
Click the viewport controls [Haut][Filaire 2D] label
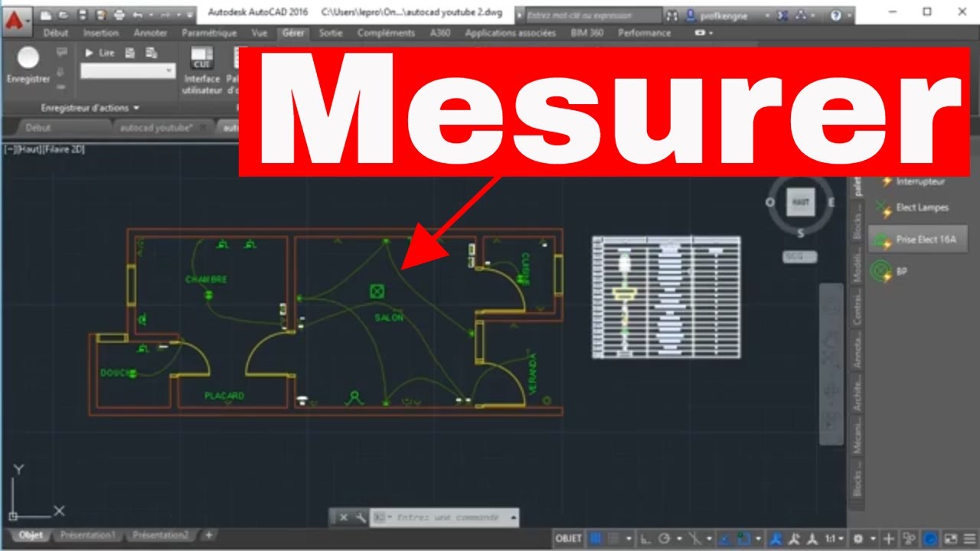(44, 149)
